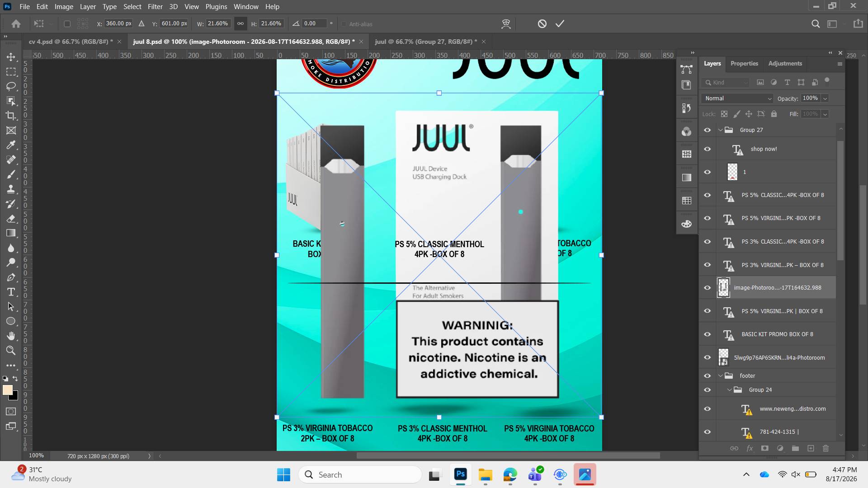Switch to the Adjustments tab
868x488 pixels.
tap(785, 63)
